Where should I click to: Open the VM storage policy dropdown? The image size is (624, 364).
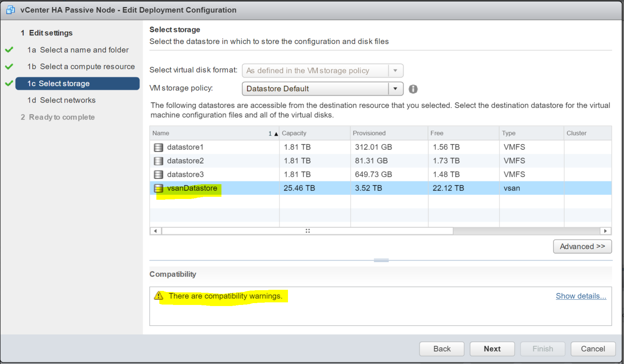coord(395,89)
